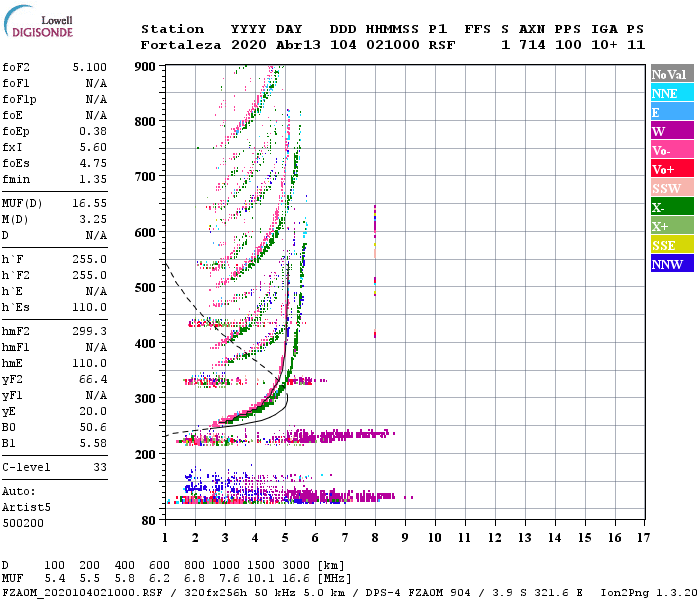Click the 8 MHz frequency axis label
The height and width of the screenshot is (600, 700).
[375, 538]
